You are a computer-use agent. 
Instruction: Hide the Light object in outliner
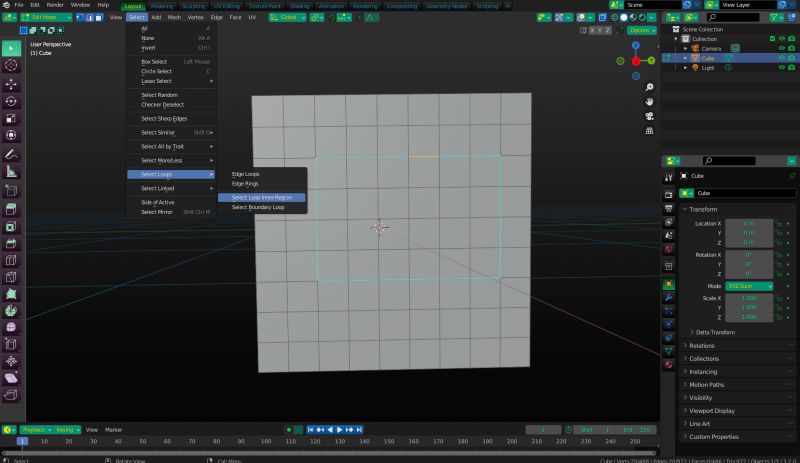click(781, 68)
